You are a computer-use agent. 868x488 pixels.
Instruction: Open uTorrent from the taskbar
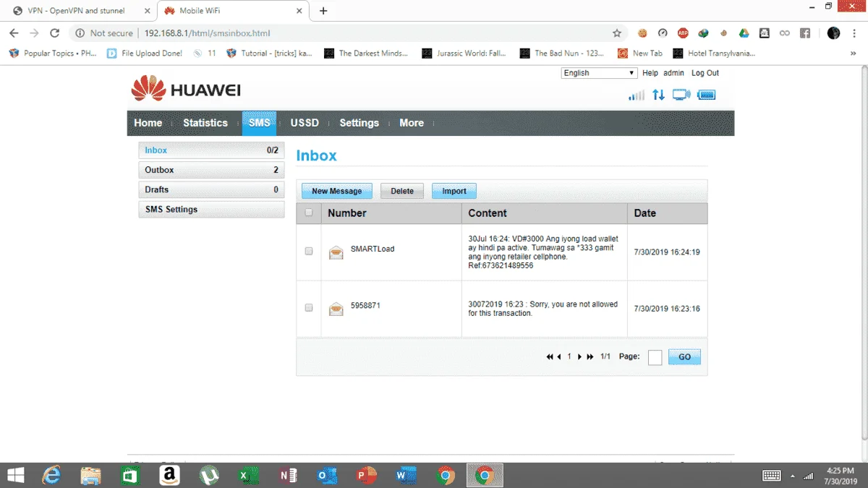click(x=209, y=475)
